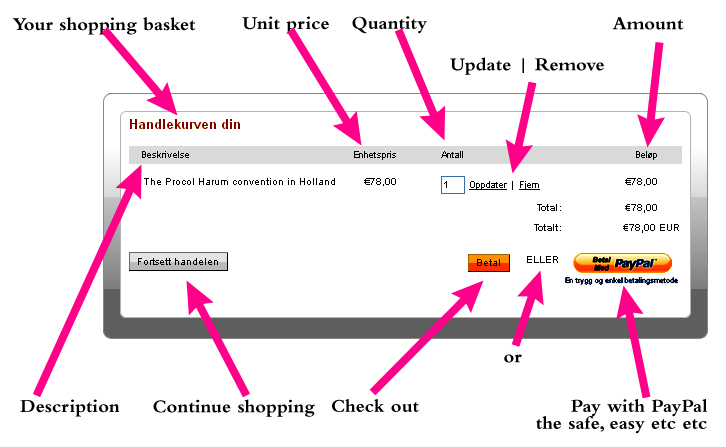Click the ELLER text between payment buttons
726x447 pixels.
pyautogui.click(x=542, y=260)
